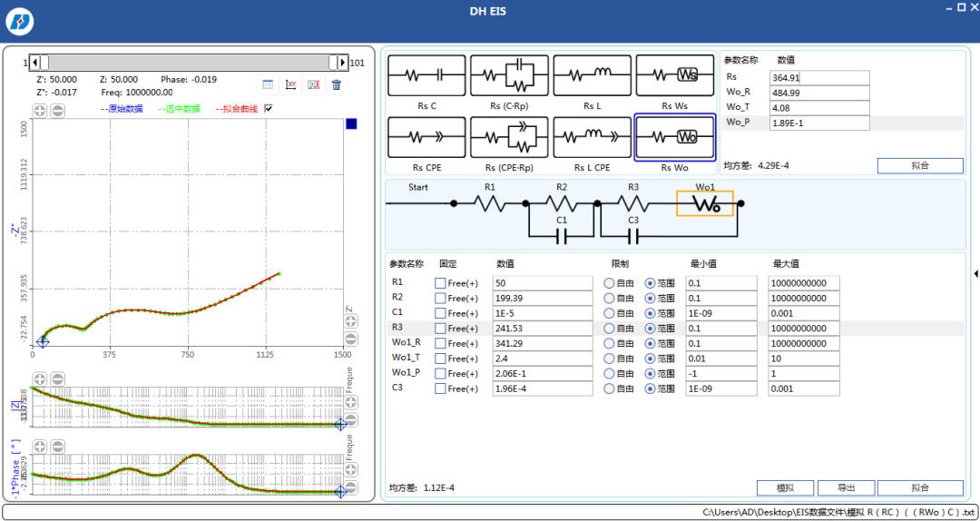Select 范围 radio for C3 row
The image size is (980, 521).
[650, 388]
